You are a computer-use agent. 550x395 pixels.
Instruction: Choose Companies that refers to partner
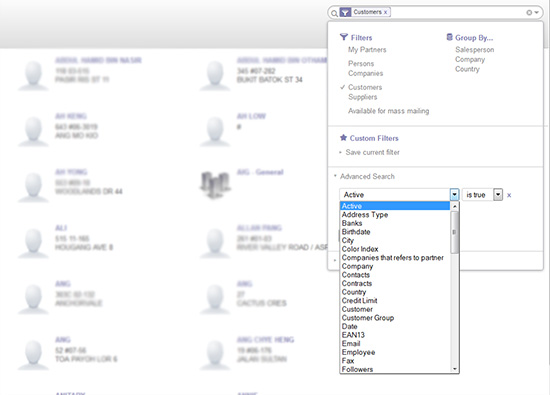[x=395, y=257]
